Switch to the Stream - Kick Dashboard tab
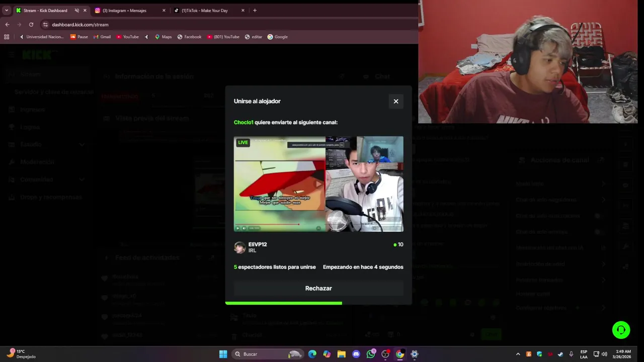Viewport: 644px width, 362px height. point(45,10)
